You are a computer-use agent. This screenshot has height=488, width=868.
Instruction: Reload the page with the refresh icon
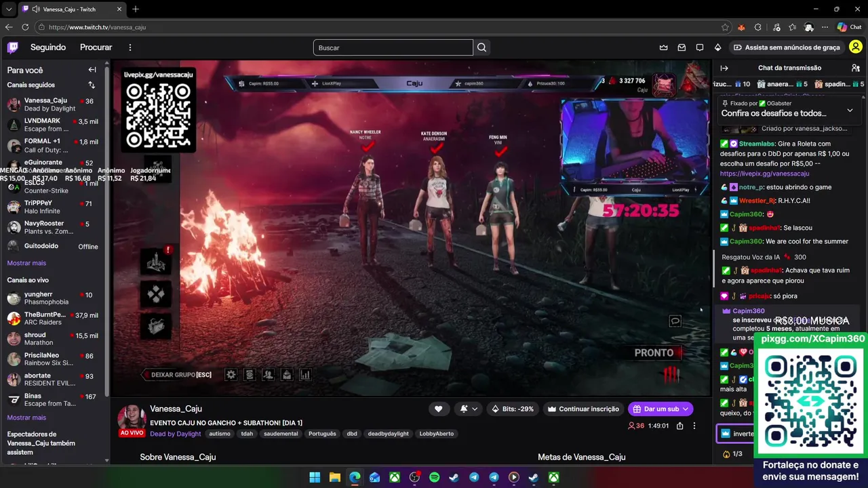25,27
